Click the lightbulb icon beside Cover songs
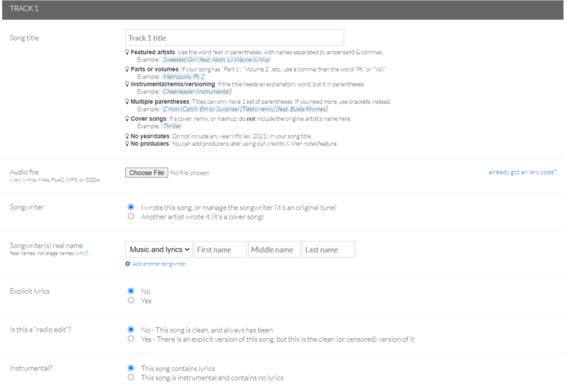The height and width of the screenshot is (392, 567). 127,118
